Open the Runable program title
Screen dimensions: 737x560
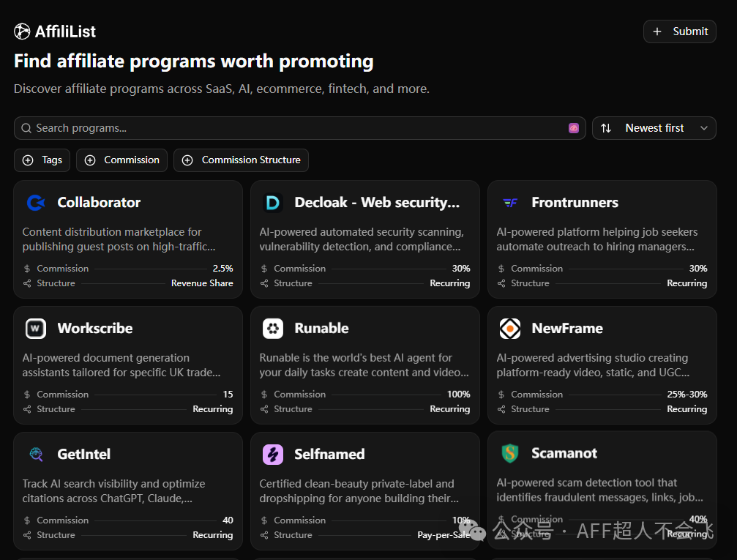(321, 329)
